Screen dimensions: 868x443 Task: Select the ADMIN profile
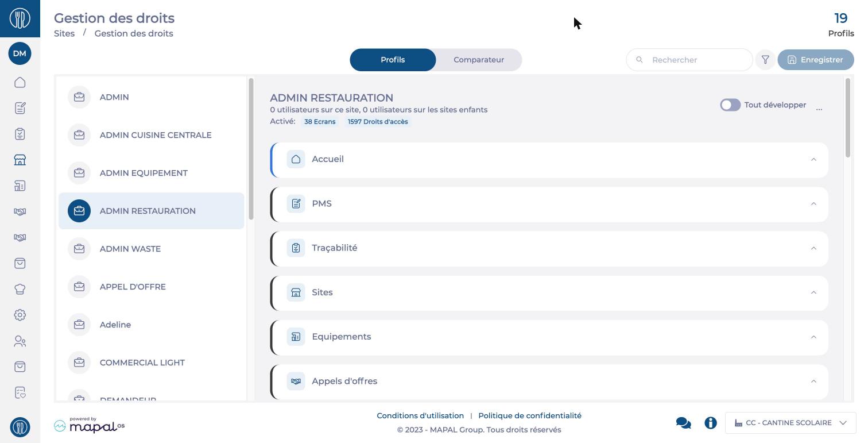152,97
